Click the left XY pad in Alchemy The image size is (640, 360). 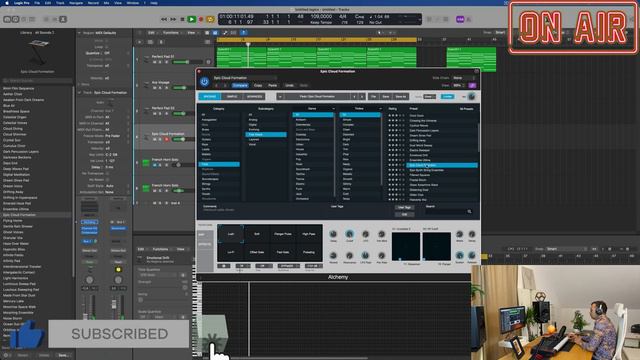click(406, 246)
